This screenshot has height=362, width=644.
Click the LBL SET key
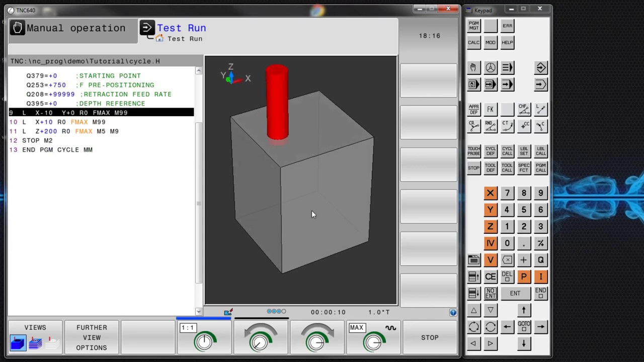524,151
